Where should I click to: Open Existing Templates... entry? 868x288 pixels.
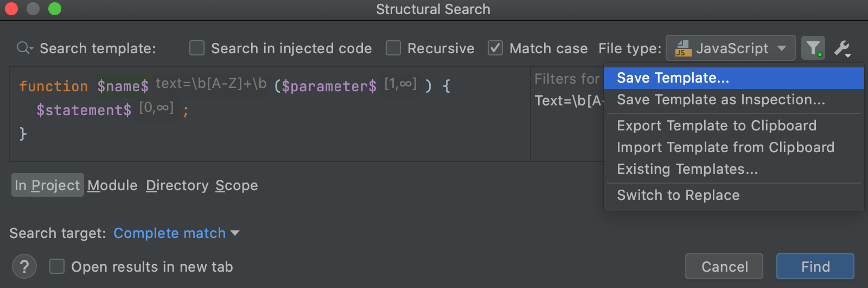click(x=687, y=169)
